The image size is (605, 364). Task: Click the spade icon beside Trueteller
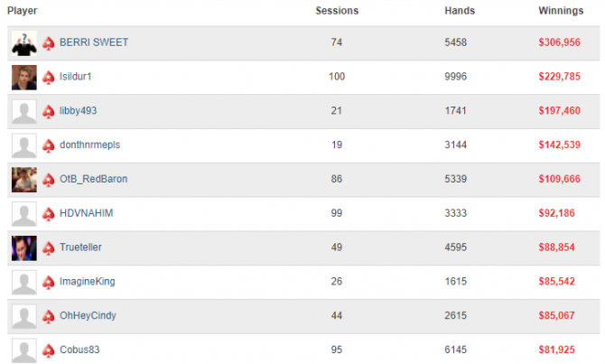[48, 248]
